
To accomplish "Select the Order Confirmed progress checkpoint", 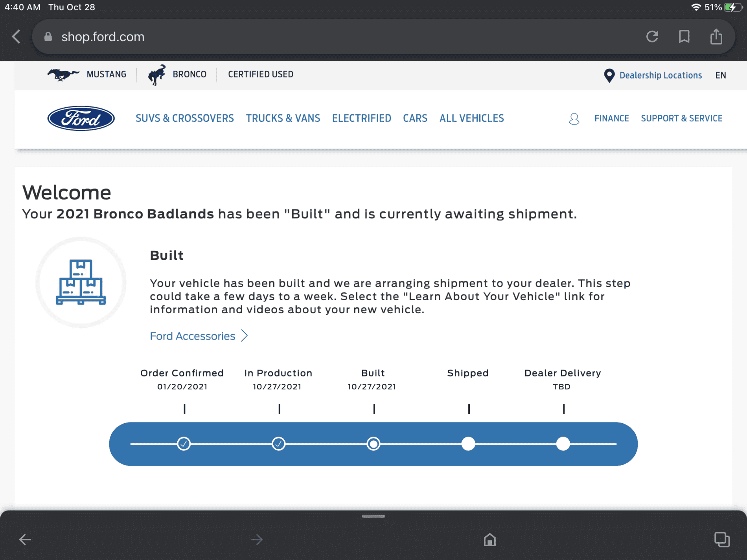I will click(184, 444).
